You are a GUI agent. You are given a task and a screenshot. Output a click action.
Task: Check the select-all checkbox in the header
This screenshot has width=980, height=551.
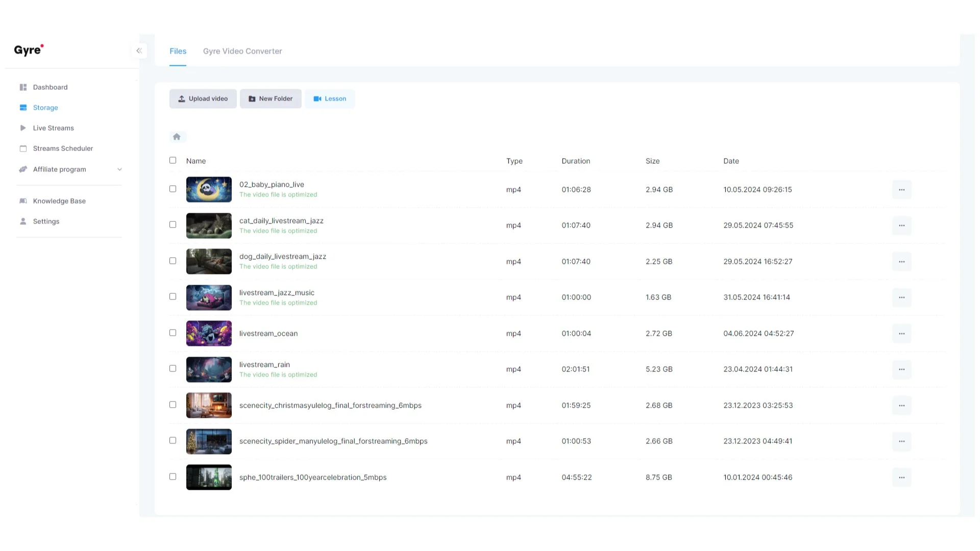(173, 160)
